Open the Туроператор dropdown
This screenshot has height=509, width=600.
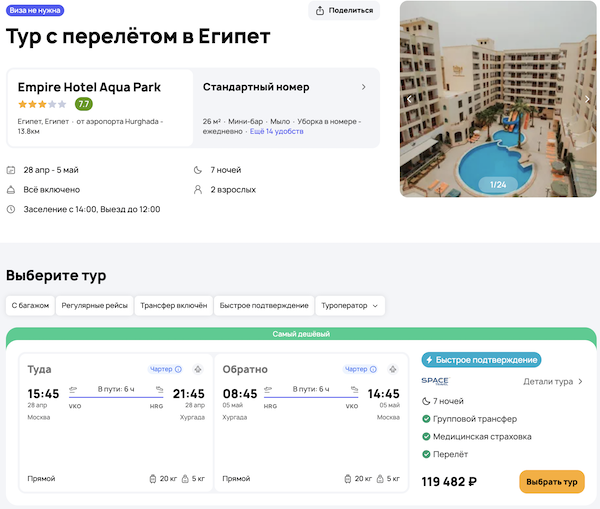[x=350, y=306]
